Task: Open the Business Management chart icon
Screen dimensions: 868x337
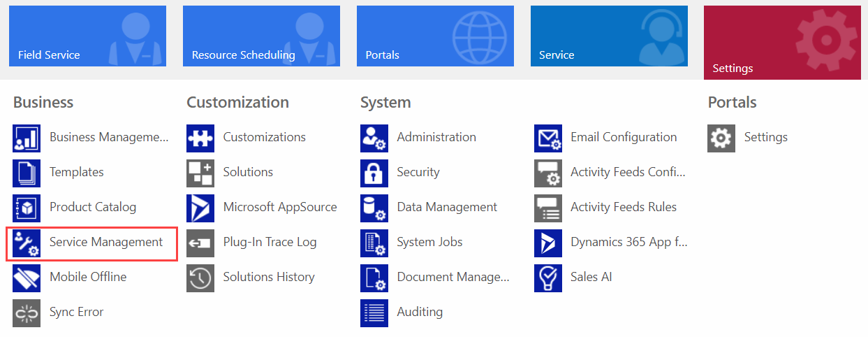Action: tap(27, 138)
